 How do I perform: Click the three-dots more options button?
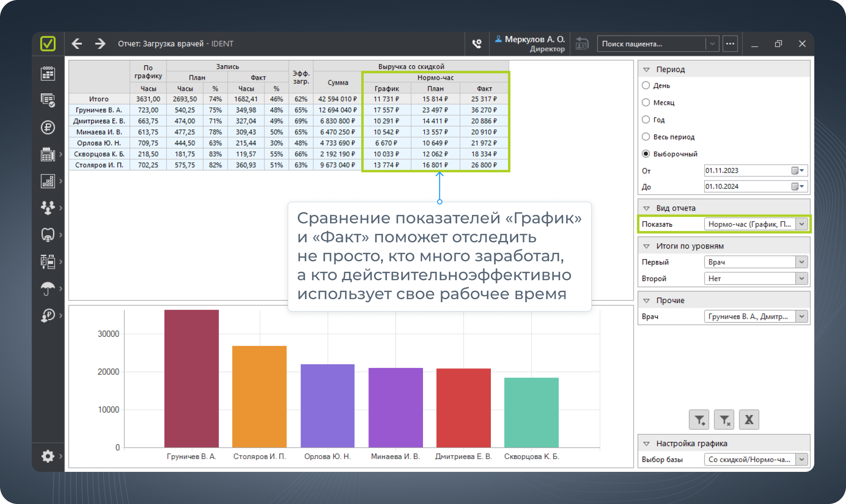point(730,44)
